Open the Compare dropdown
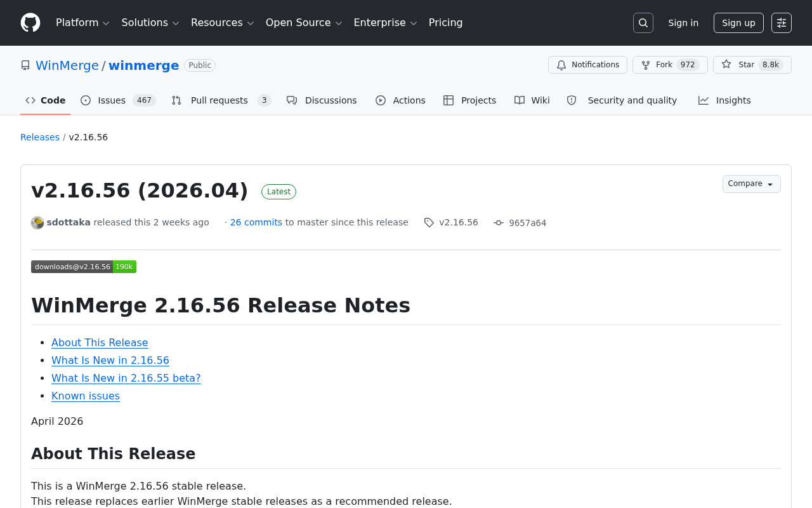Viewport: 812px width, 508px height. (752, 184)
